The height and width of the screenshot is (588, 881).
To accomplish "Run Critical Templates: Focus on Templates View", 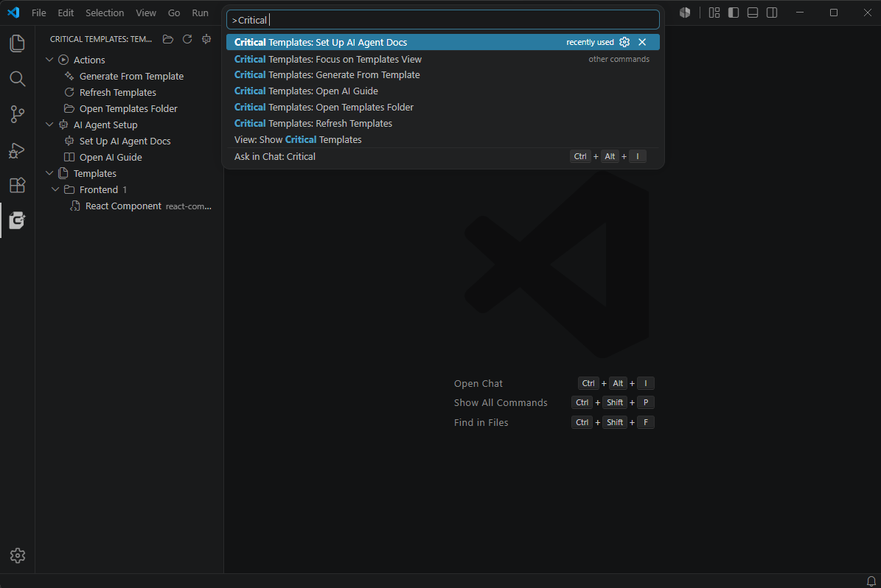I will pos(443,59).
